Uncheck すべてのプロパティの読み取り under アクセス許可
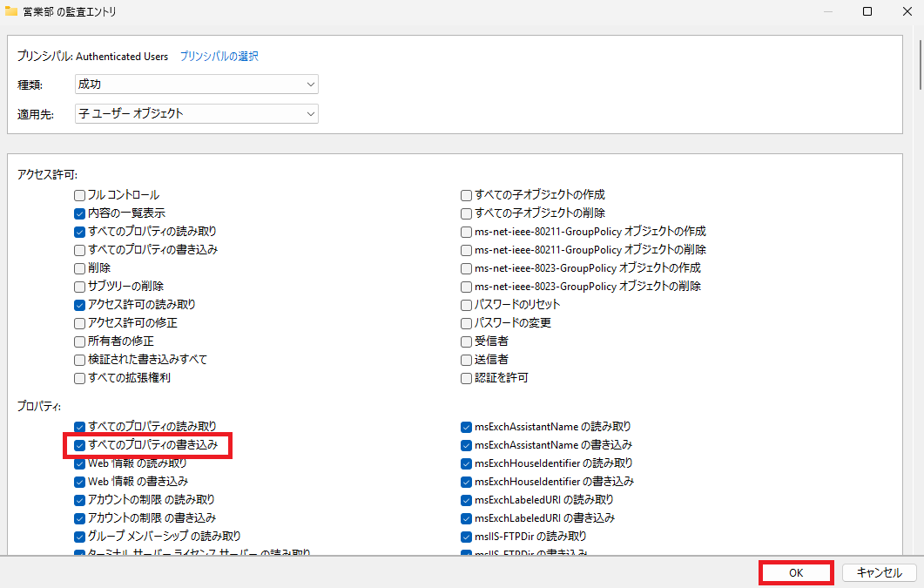Image resolution: width=924 pixels, height=588 pixels. coord(79,232)
